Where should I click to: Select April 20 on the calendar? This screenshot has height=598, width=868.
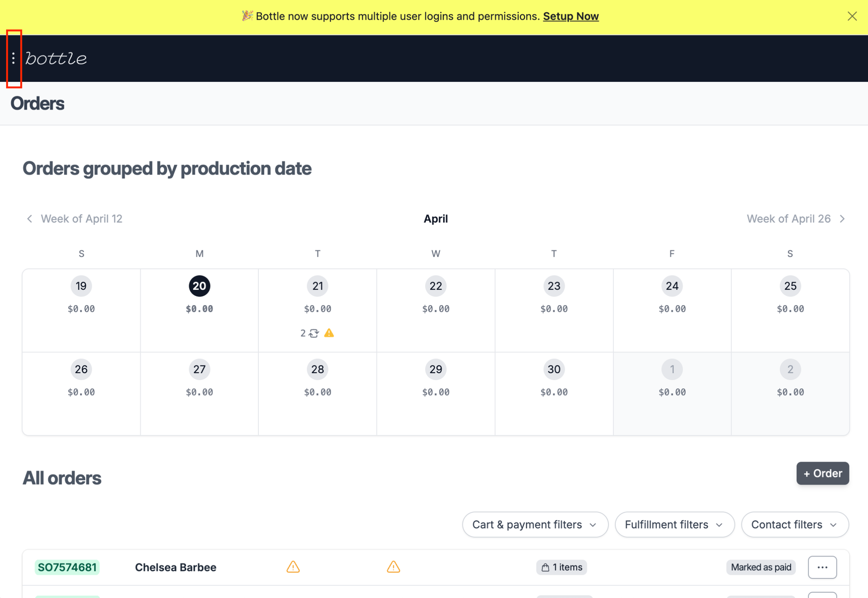point(199,286)
